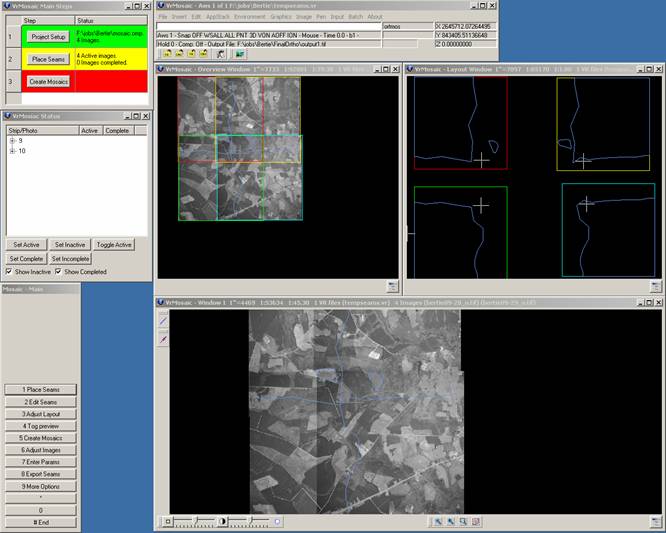Click the magnifier box icon in Window 1's bottom bar

463,522
